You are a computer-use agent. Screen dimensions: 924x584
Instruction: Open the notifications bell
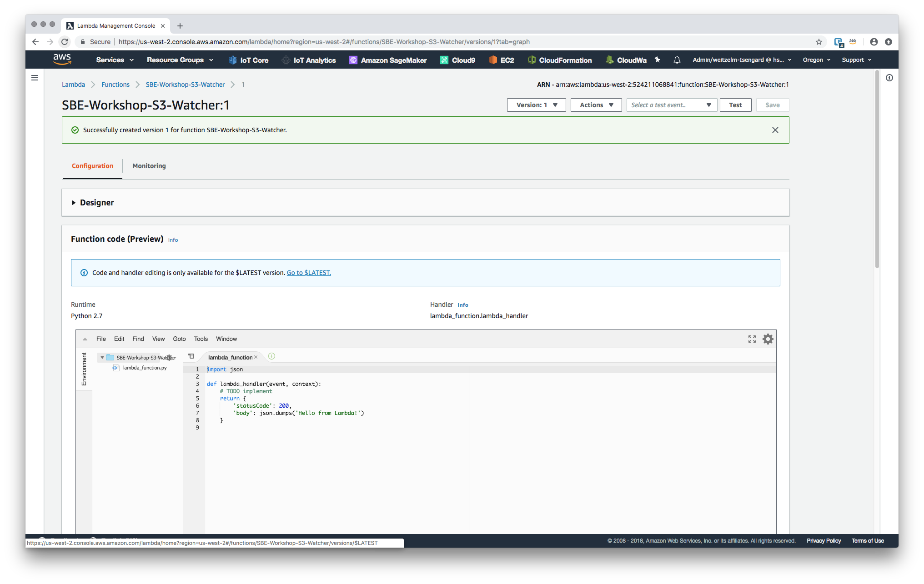pyautogui.click(x=677, y=60)
